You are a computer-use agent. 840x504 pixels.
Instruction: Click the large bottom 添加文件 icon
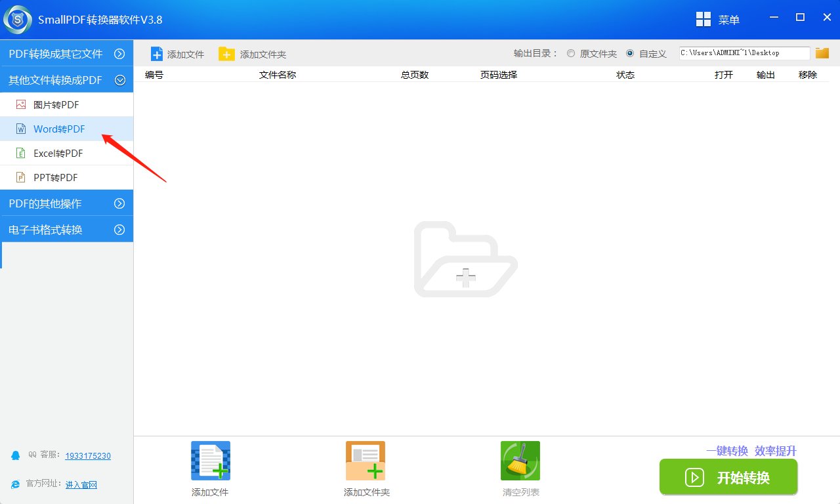pos(211,461)
